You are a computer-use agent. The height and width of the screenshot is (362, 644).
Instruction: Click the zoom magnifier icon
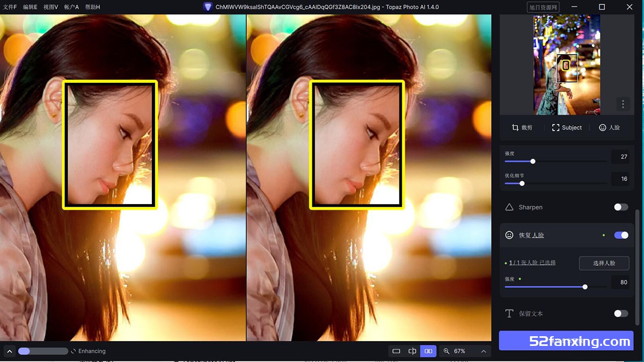pos(447,351)
